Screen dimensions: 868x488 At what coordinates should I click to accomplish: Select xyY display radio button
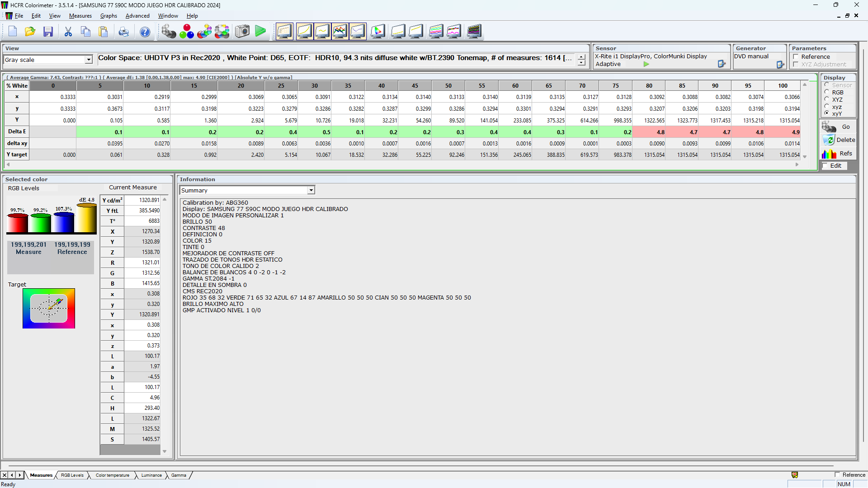pyautogui.click(x=827, y=113)
